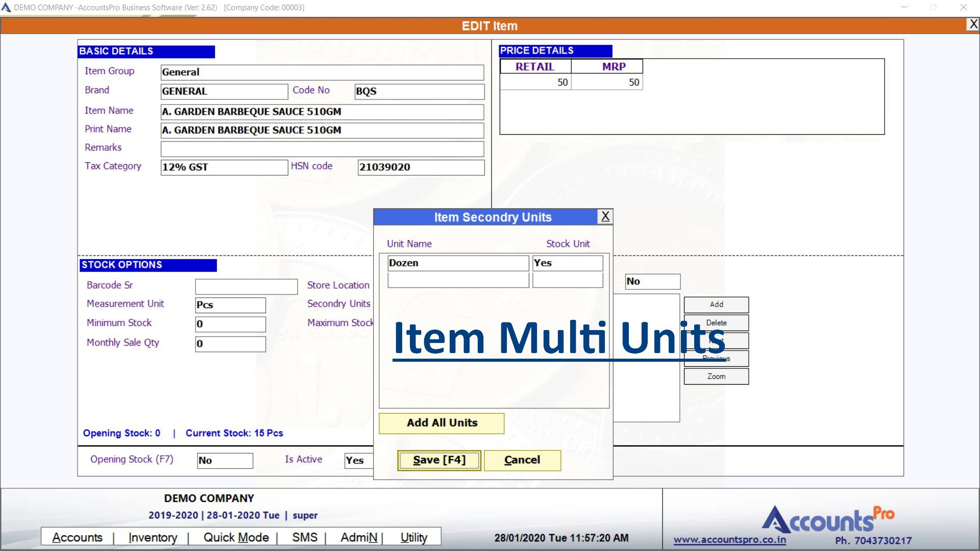Click Add All Units button
This screenshot has width=980, height=551.
coord(442,423)
